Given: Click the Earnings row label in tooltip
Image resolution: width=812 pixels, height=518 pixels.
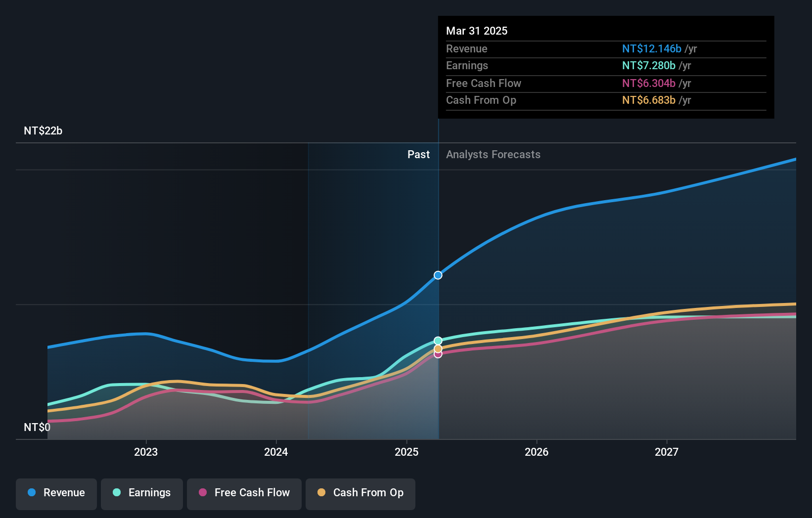Looking at the screenshot, I should point(467,65).
